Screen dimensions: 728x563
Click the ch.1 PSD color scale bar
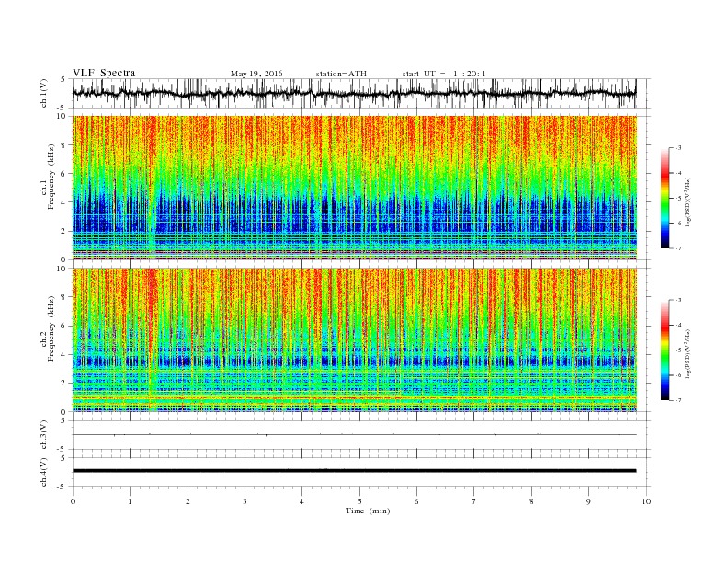pyautogui.click(x=665, y=198)
